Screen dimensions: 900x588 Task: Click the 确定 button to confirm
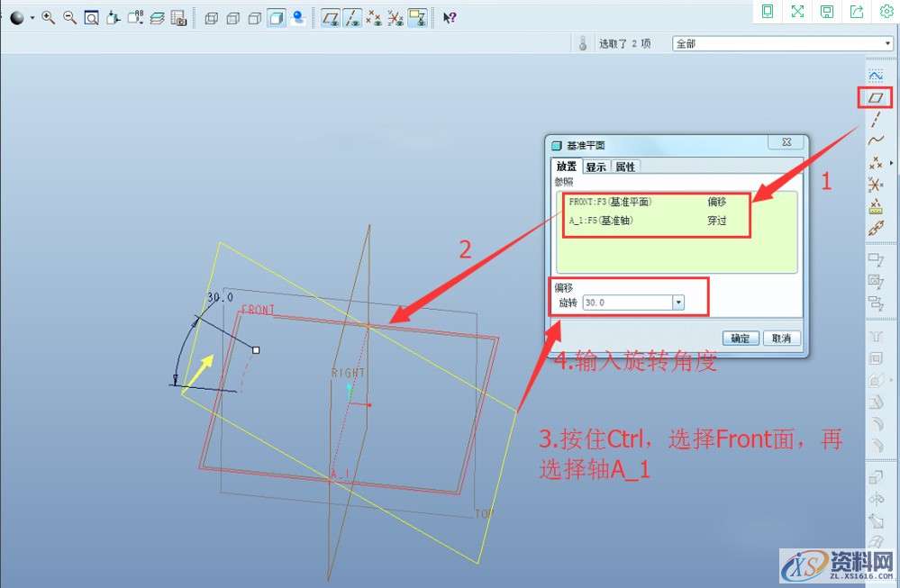click(x=740, y=338)
